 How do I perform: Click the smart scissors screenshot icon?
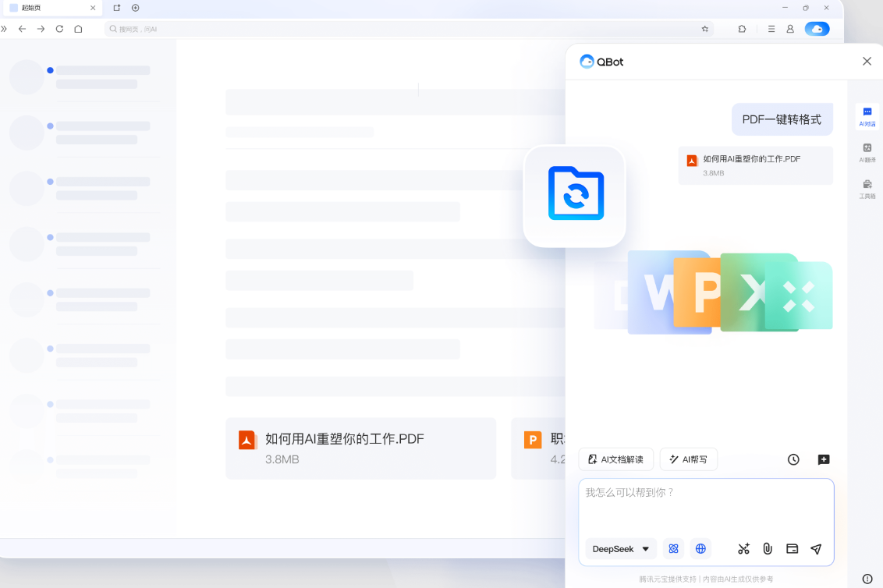(743, 548)
